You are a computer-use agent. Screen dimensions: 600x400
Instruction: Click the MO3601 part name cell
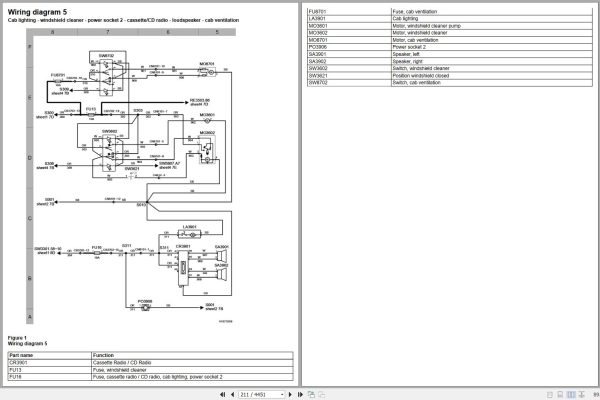pos(349,26)
